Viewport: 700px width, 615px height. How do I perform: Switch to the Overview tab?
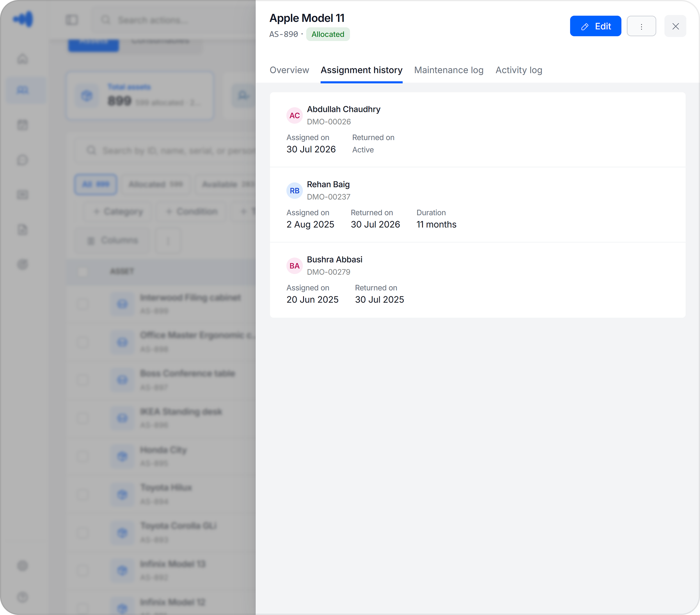pos(289,70)
